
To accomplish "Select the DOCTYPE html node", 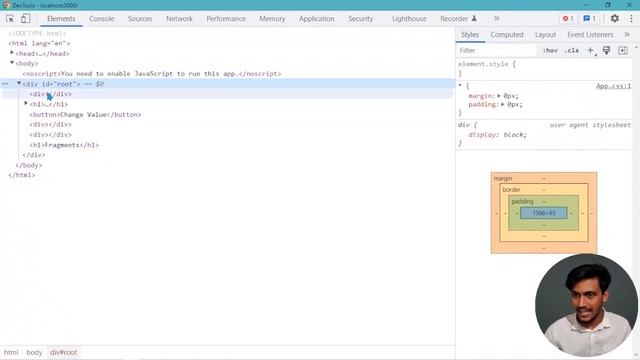I will click(x=37, y=33).
